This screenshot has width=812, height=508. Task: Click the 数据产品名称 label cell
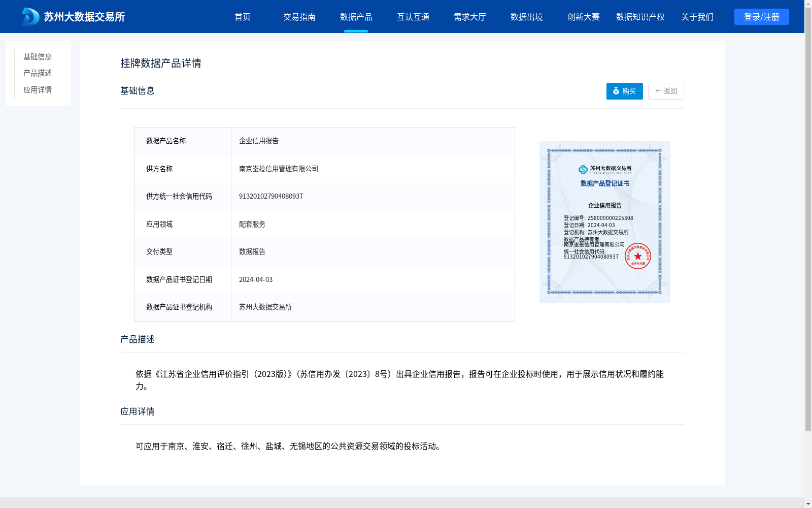[183, 141]
